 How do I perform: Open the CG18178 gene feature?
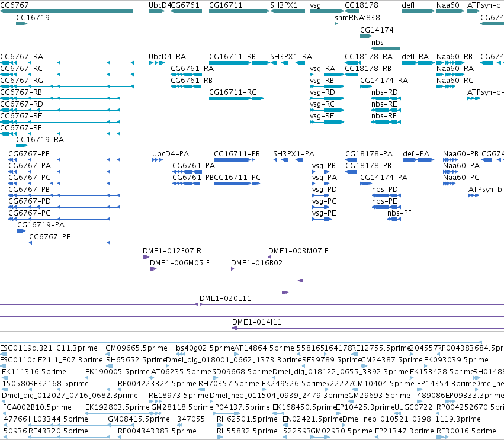[352, 11]
